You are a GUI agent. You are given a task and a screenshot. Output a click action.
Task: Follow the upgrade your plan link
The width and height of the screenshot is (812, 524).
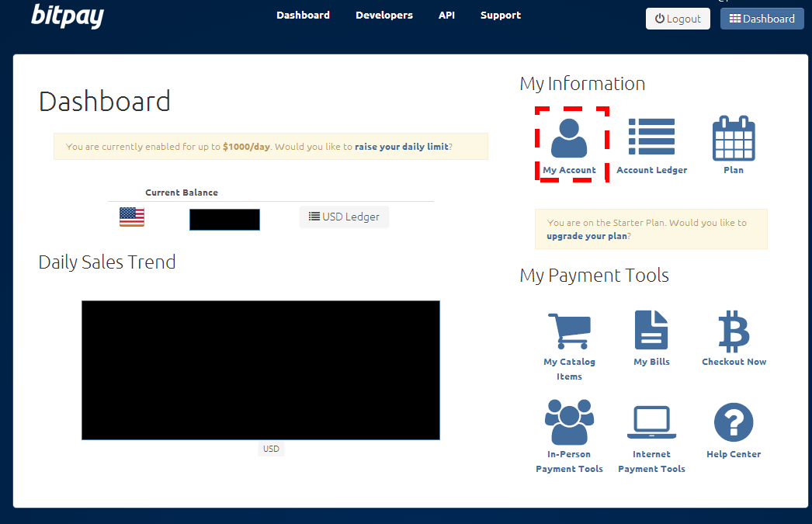[x=587, y=236]
